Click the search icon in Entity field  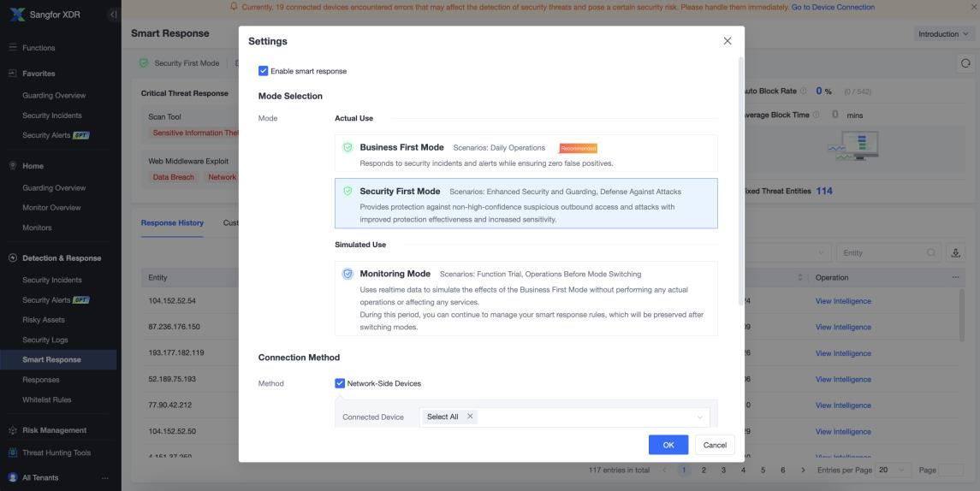click(931, 253)
